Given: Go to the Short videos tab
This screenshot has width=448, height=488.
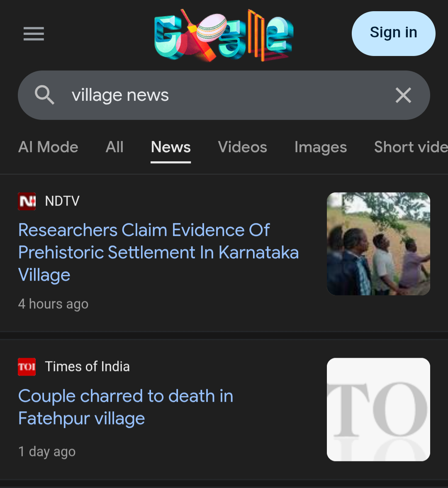Looking at the screenshot, I should (x=410, y=147).
